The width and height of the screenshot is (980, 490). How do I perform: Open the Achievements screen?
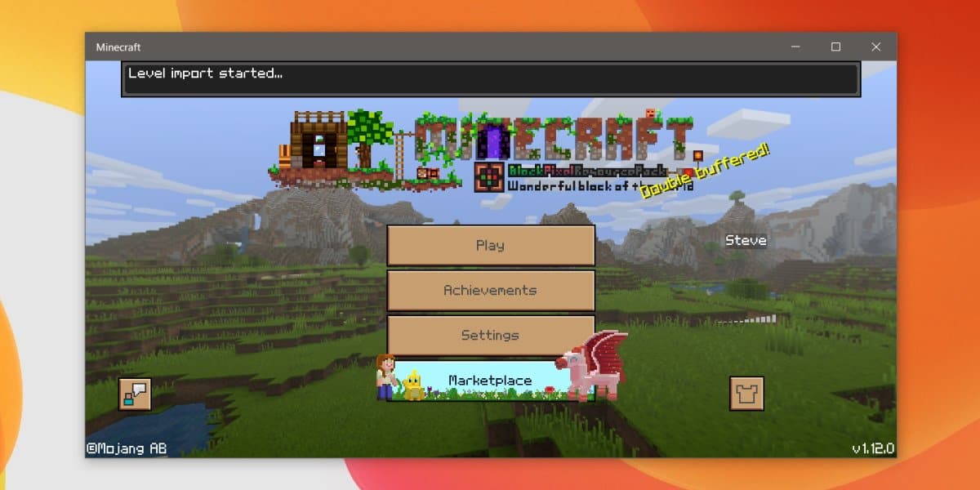(x=490, y=290)
